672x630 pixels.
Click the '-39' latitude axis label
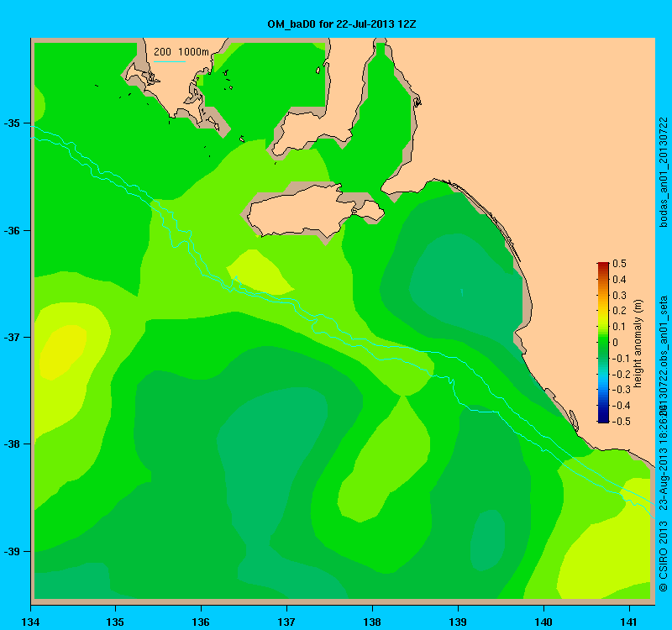point(13,551)
